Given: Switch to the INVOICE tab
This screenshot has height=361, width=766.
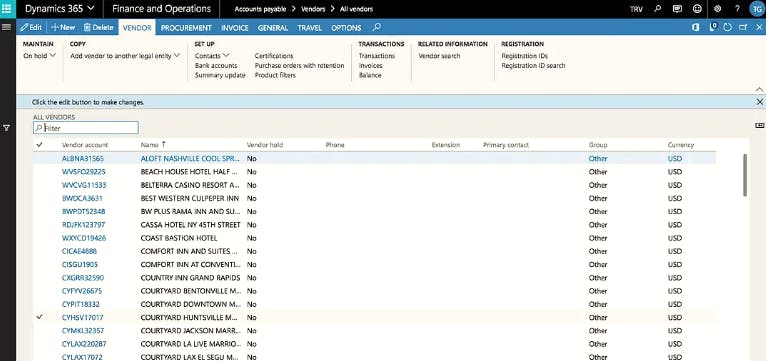Looking at the screenshot, I should [234, 28].
